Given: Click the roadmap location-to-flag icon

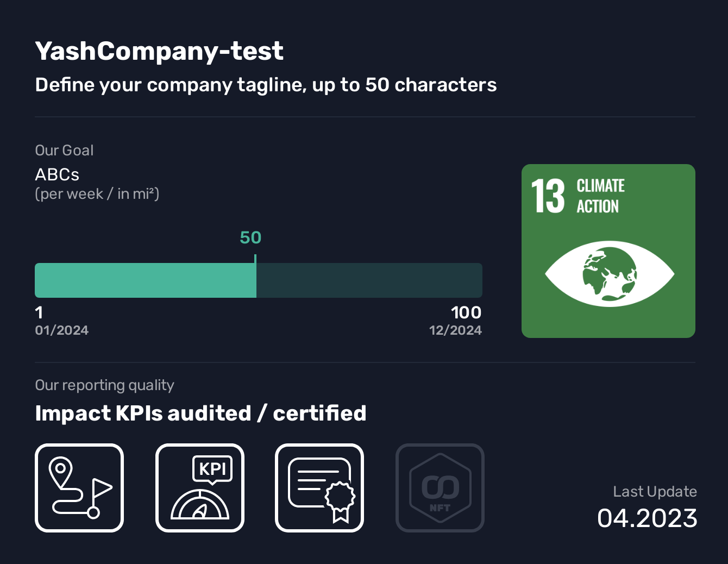Looking at the screenshot, I should [79, 487].
